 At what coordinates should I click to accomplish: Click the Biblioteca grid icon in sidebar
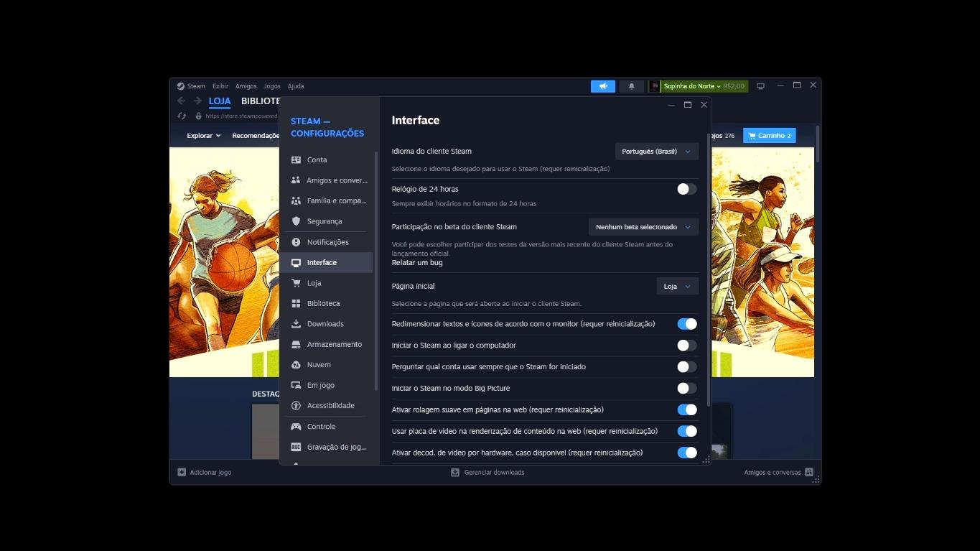(x=296, y=304)
